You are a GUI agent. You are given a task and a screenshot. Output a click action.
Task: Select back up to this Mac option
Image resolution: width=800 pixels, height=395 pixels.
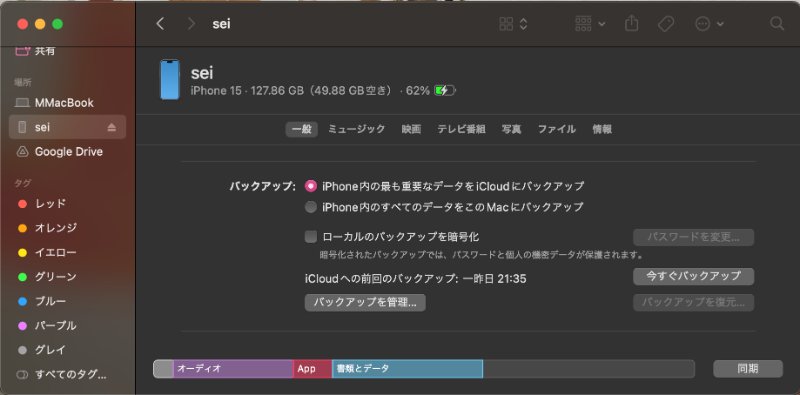(310, 207)
